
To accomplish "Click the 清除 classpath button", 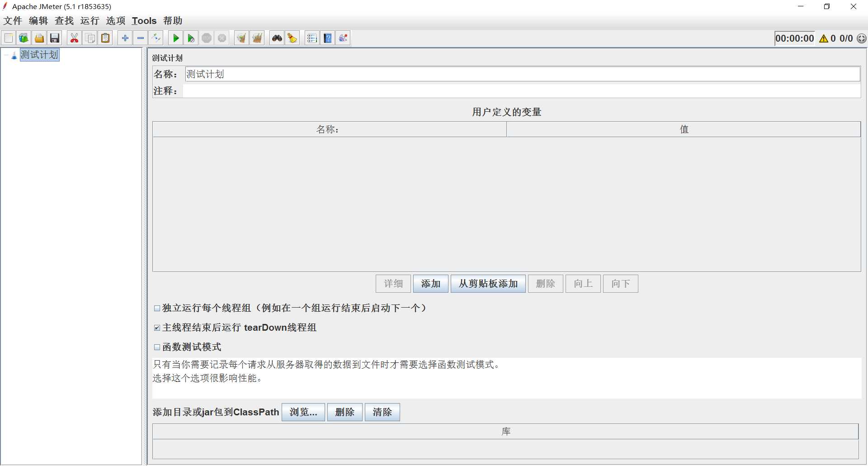I will [382, 412].
